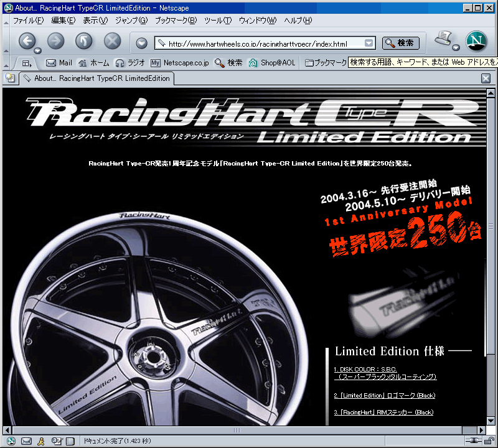Open the ツール(T) menu

tap(218, 21)
